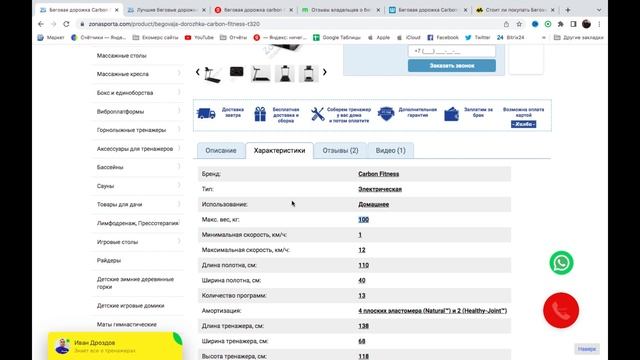This screenshot has height=360, width=640.
Task: Reload the page with the refresh icon
Action: (66, 24)
